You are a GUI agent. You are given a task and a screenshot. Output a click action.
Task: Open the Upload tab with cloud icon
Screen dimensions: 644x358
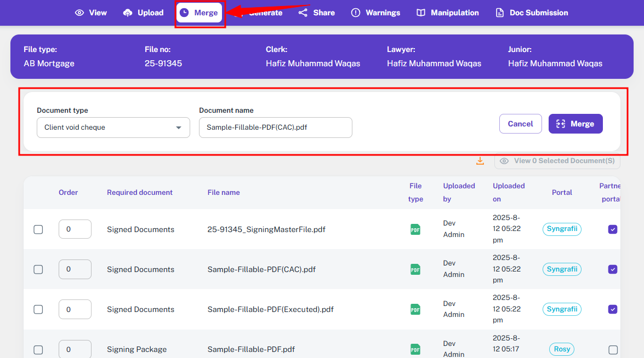click(x=144, y=13)
